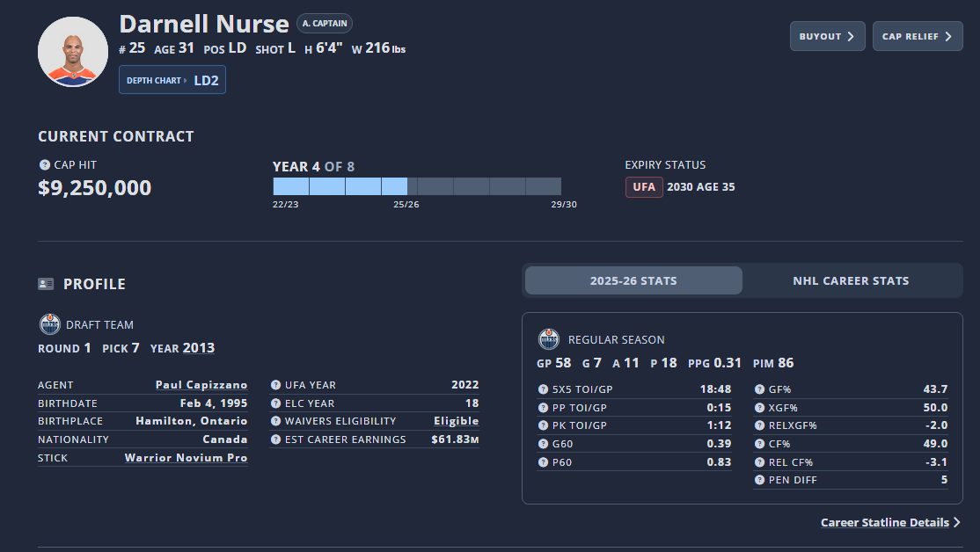This screenshot has height=552, width=980.
Task: Click the Est Career Earnings help icon
Action: tap(275, 439)
